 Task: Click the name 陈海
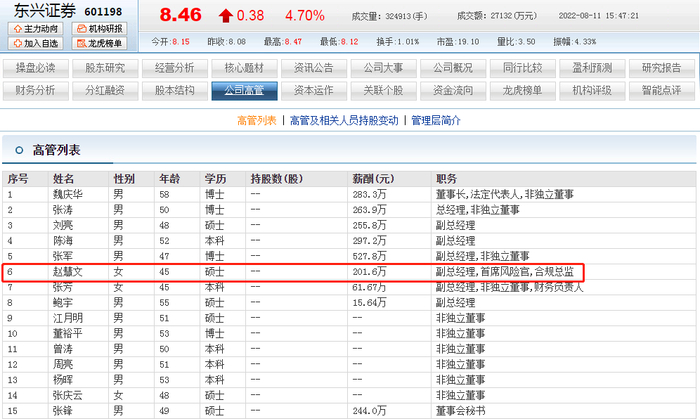pyautogui.click(x=63, y=241)
